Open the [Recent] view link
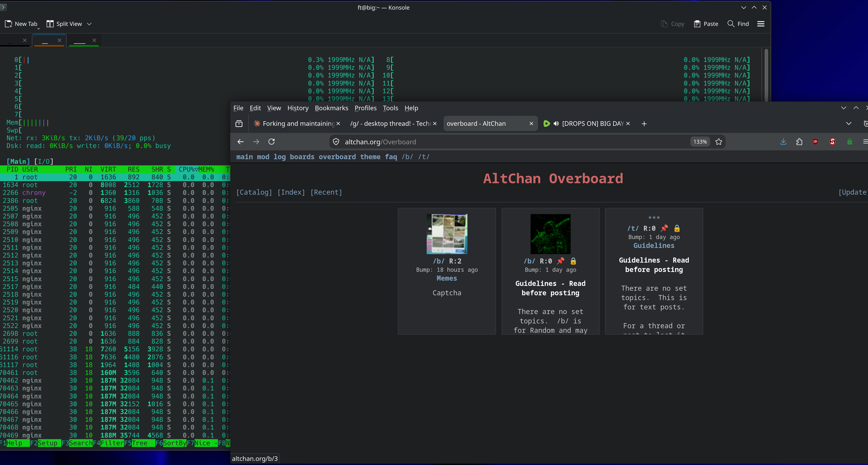 coord(326,192)
